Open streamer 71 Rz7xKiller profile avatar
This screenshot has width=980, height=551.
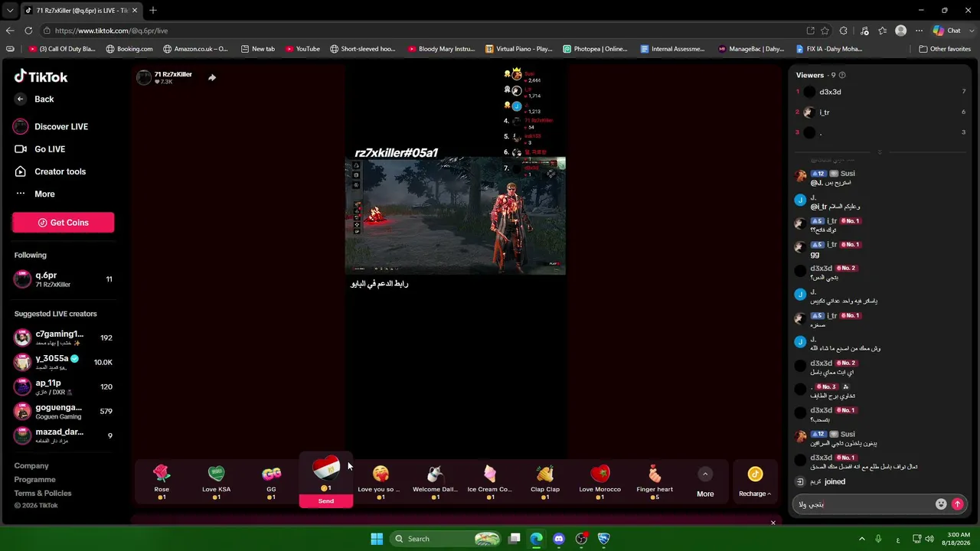[x=144, y=77]
